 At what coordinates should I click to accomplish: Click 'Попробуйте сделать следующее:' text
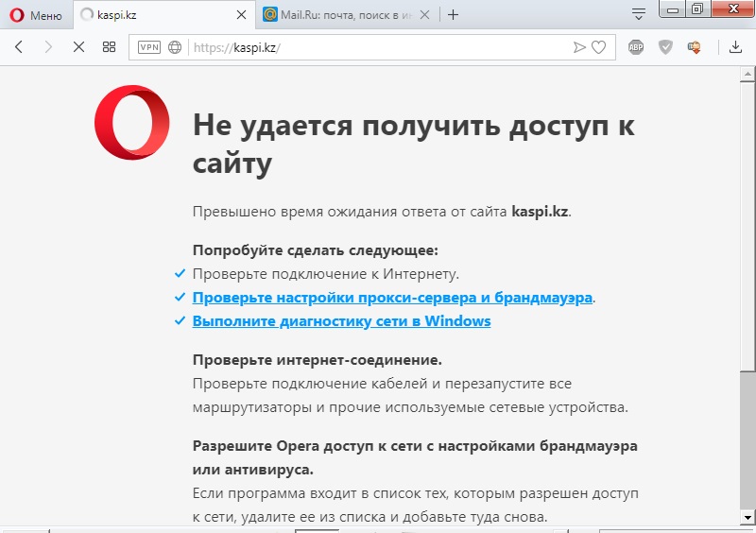(316, 249)
